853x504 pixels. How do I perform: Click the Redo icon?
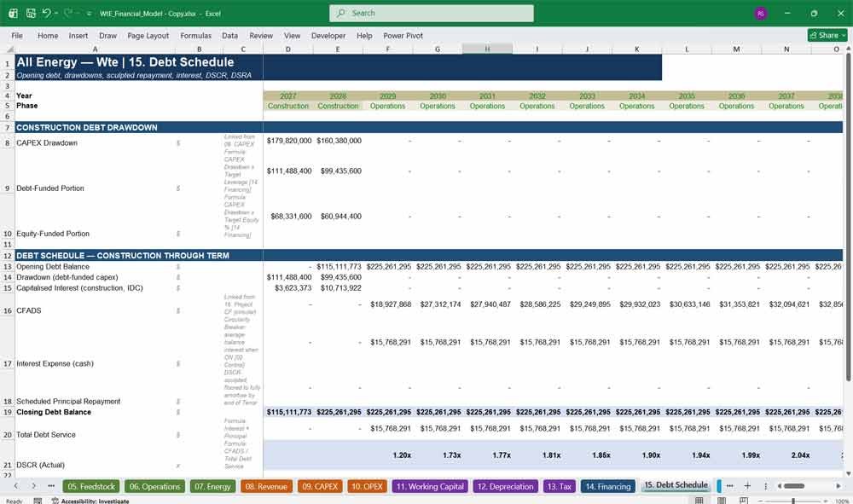[x=68, y=13]
